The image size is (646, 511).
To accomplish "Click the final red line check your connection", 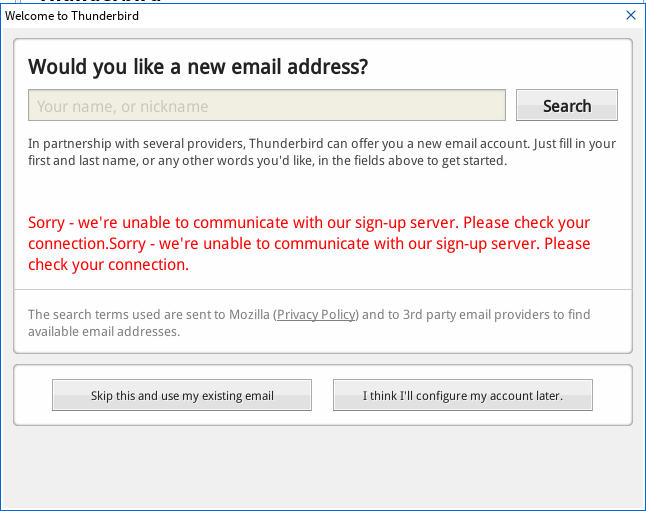I will tap(108, 265).
